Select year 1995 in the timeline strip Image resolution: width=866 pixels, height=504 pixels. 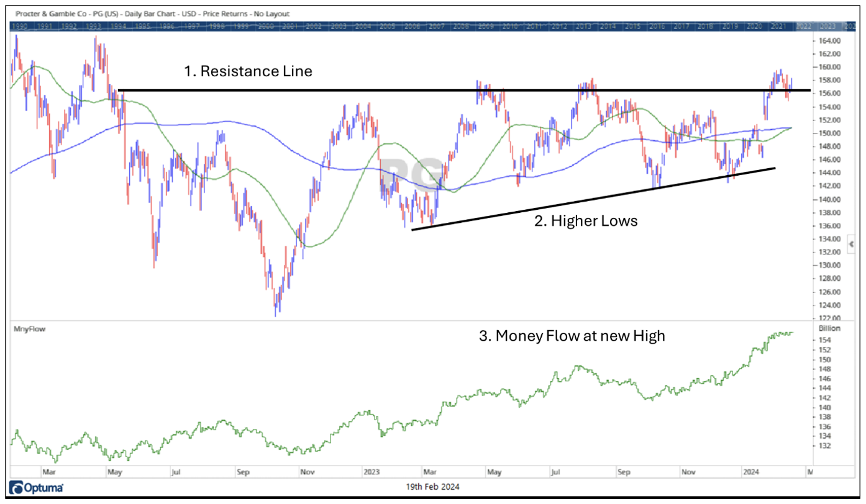(x=142, y=27)
